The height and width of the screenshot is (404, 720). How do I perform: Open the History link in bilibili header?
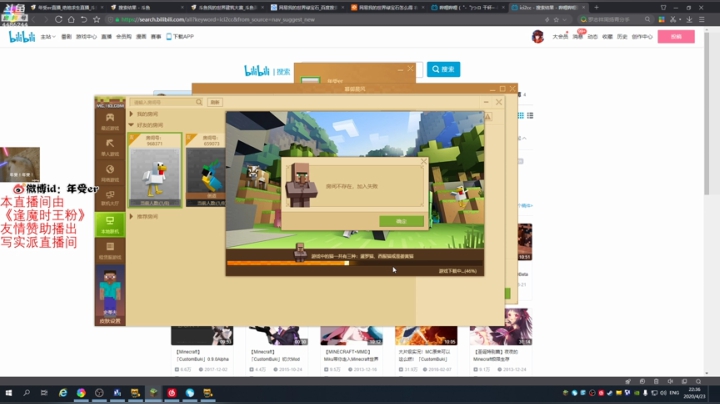[x=622, y=37]
